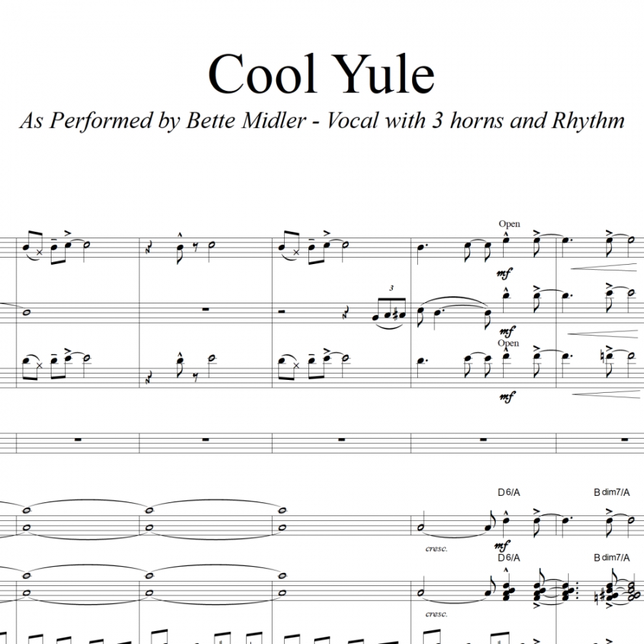The height and width of the screenshot is (644, 644).
Task: Select the mf dynamic under the third staff
Action: click(x=507, y=396)
